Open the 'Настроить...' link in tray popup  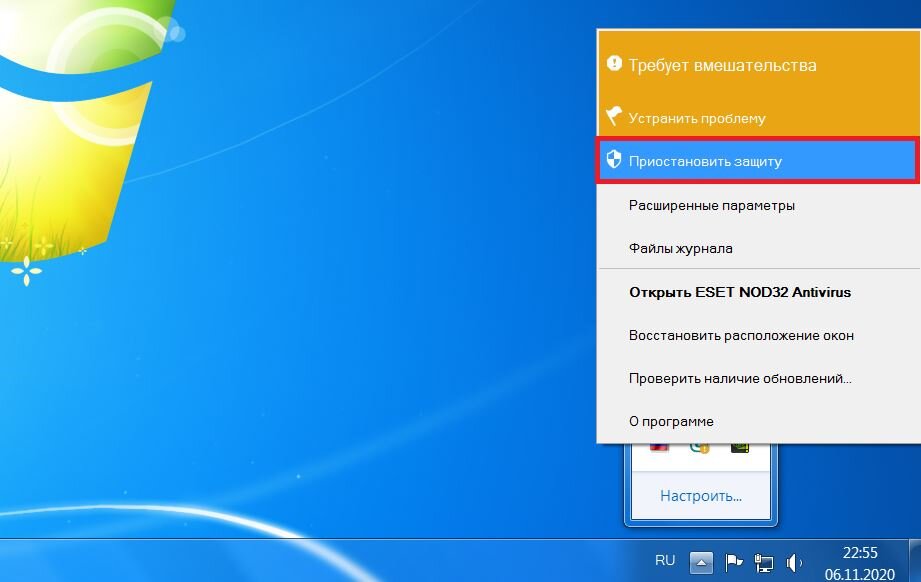[x=701, y=496]
